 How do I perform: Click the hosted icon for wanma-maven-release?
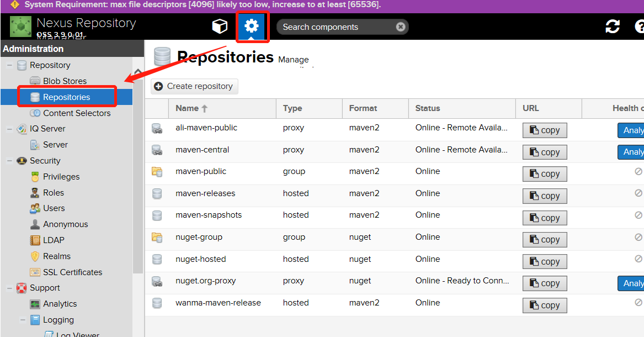point(157,303)
